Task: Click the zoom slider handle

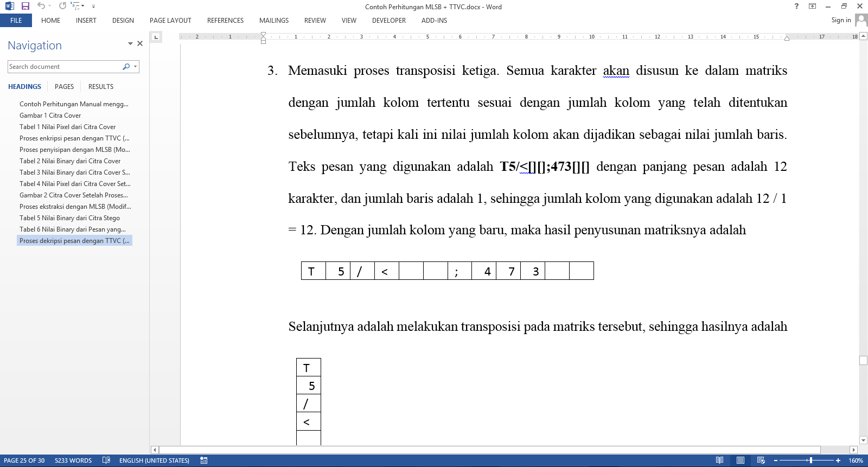Action: pos(810,460)
